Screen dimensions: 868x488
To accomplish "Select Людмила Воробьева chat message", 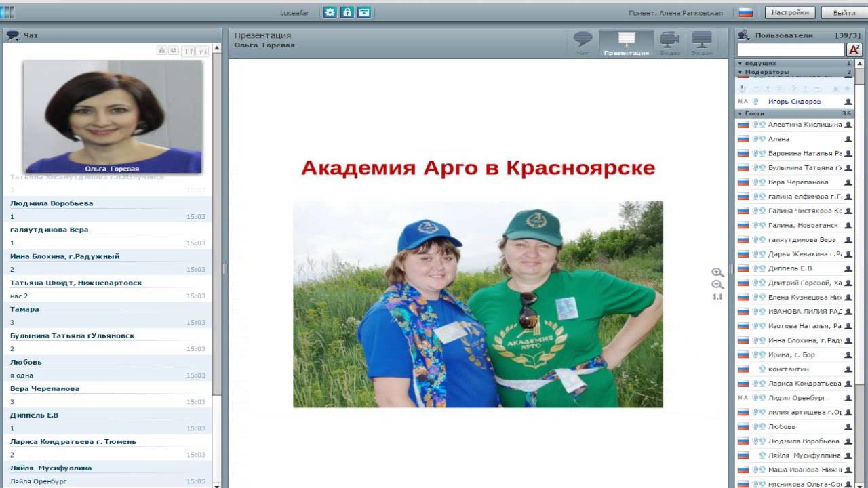I will 107,209.
